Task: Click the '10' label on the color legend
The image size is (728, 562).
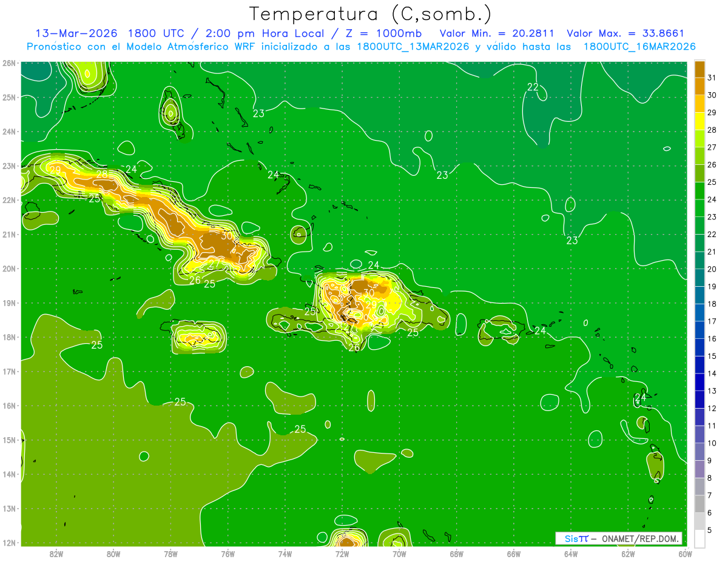Action: [x=712, y=443]
